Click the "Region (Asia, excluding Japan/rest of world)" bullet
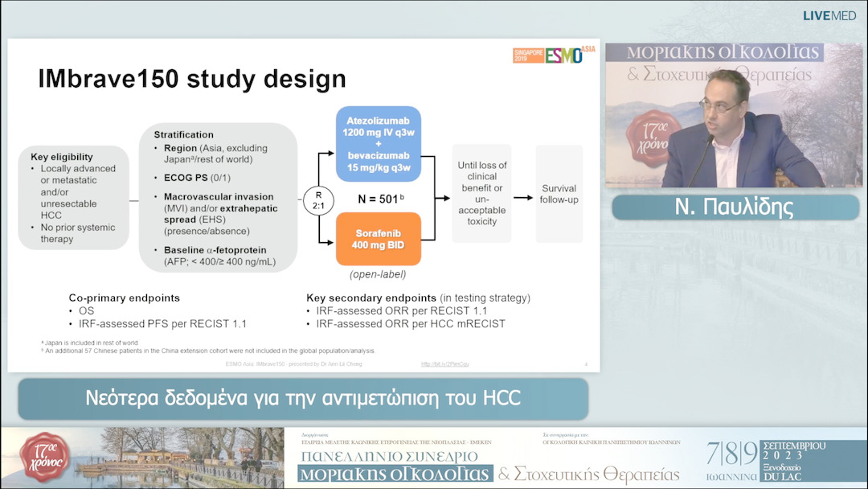868x489 pixels. [215, 154]
